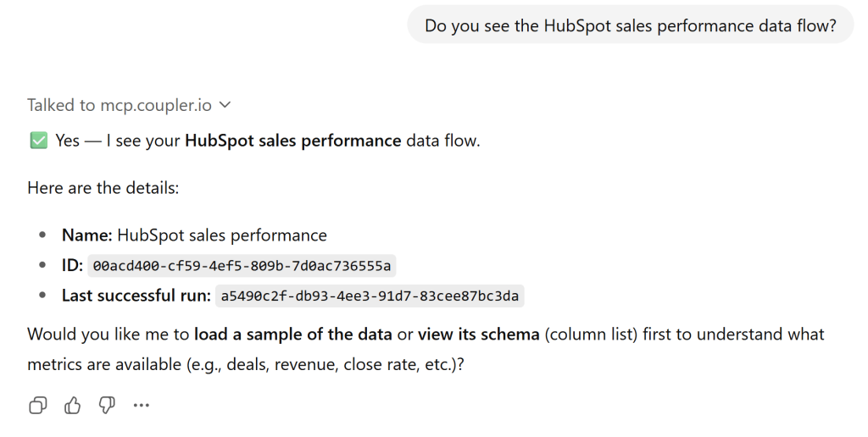Click "HubSpot sales performance" in the Name bullet
The height and width of the screenshot is (437, 868).
(x=222, y=235)
